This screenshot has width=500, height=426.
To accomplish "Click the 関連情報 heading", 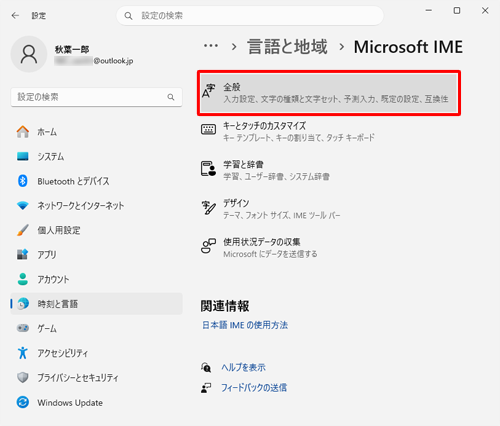I will point(225,306).
